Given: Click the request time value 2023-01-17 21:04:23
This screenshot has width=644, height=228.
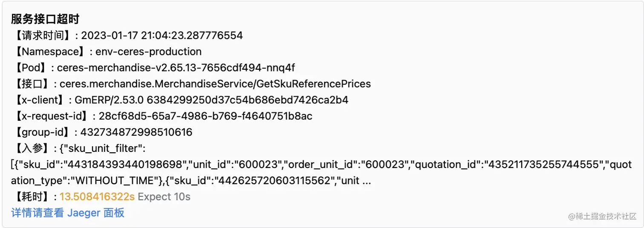Looking at the screenshot, I should 162,35.
